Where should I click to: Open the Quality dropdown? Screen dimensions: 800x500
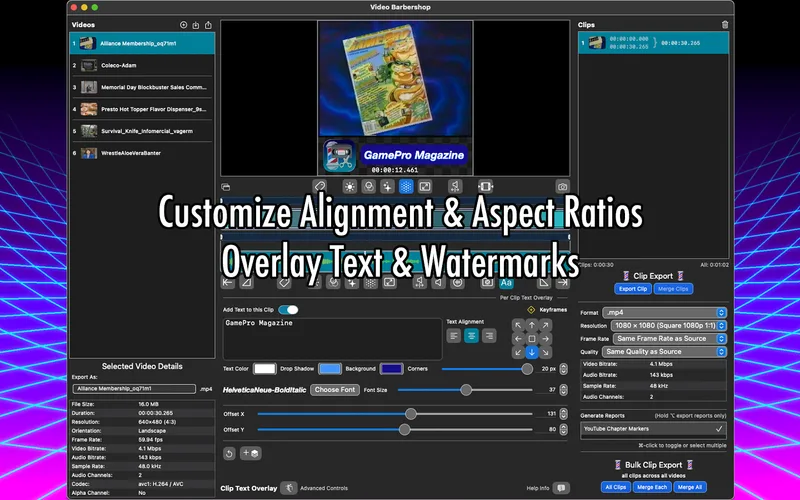664,352
